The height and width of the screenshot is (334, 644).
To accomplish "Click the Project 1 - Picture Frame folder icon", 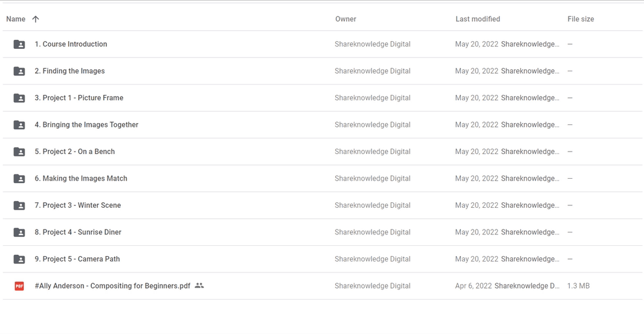I will coord(19,98).
